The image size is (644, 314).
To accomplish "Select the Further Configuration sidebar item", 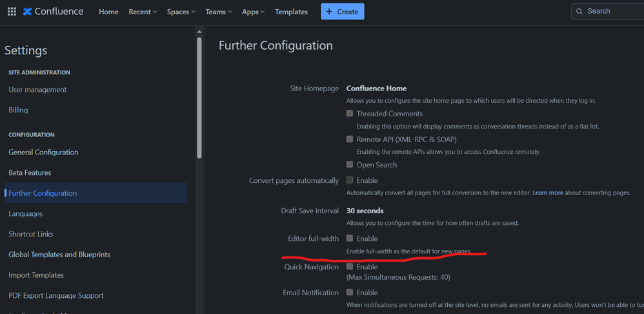I will tap(96, 193).
